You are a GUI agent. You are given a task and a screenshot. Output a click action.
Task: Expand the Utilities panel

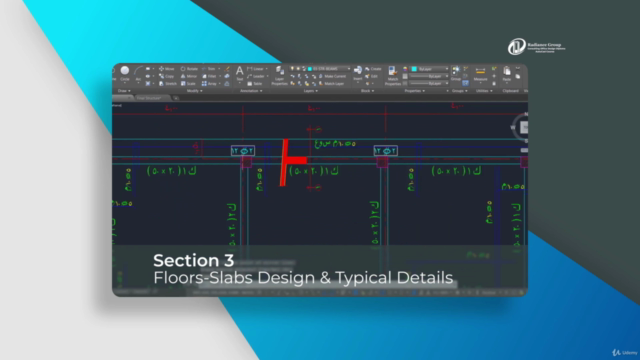tap(484, 91)
